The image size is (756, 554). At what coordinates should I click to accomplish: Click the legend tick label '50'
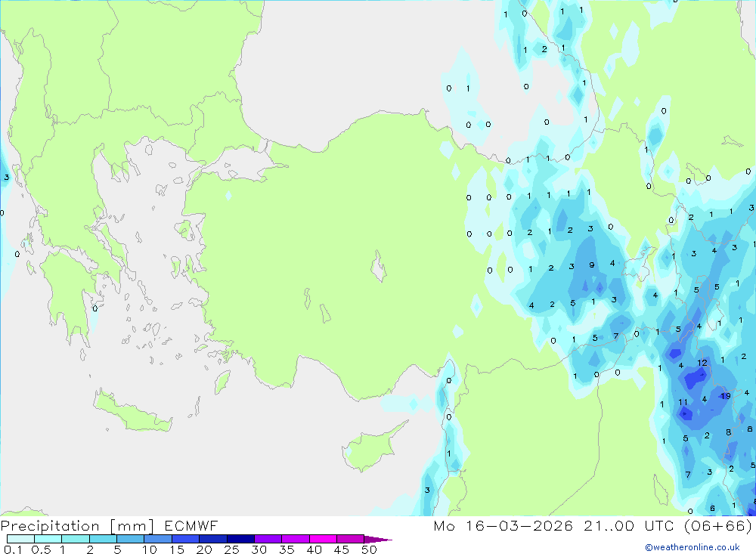click(369, 549)
